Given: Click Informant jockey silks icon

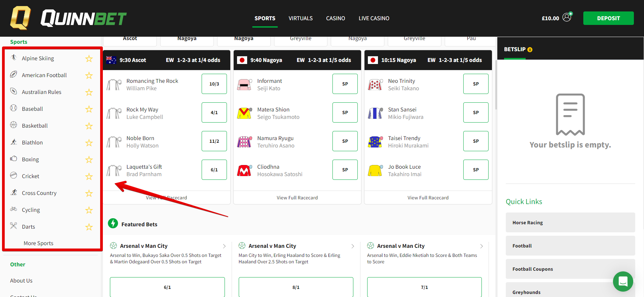Looking at the screenshot, I should [x=244, y=85].
